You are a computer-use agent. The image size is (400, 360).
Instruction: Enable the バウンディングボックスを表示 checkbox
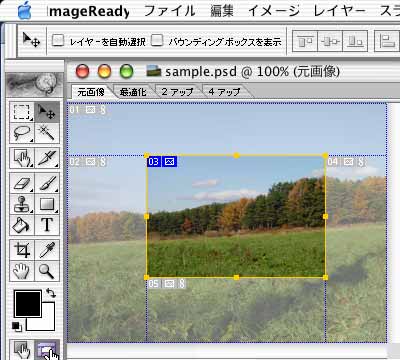click(157, 41)
